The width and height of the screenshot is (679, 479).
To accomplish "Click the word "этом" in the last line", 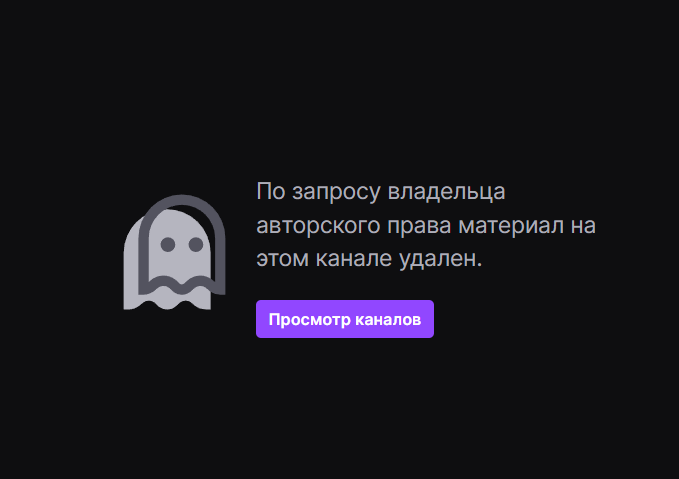I will [282, 259].
